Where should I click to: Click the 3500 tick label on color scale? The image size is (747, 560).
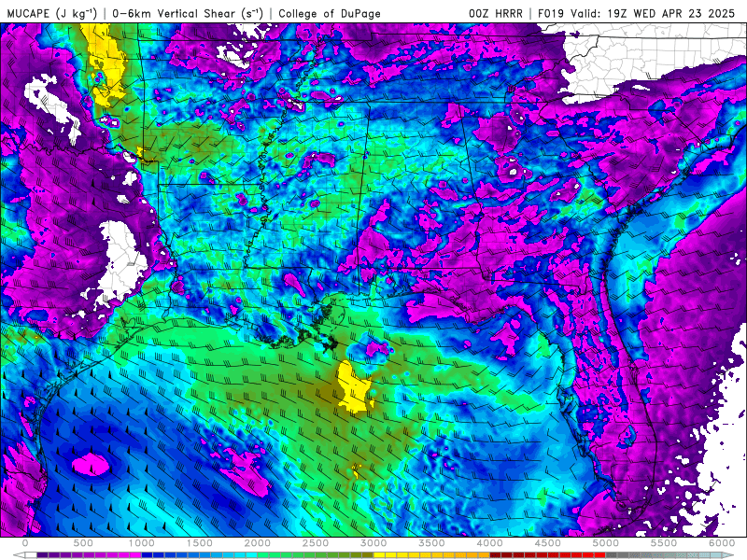click(x=431, y=543)
